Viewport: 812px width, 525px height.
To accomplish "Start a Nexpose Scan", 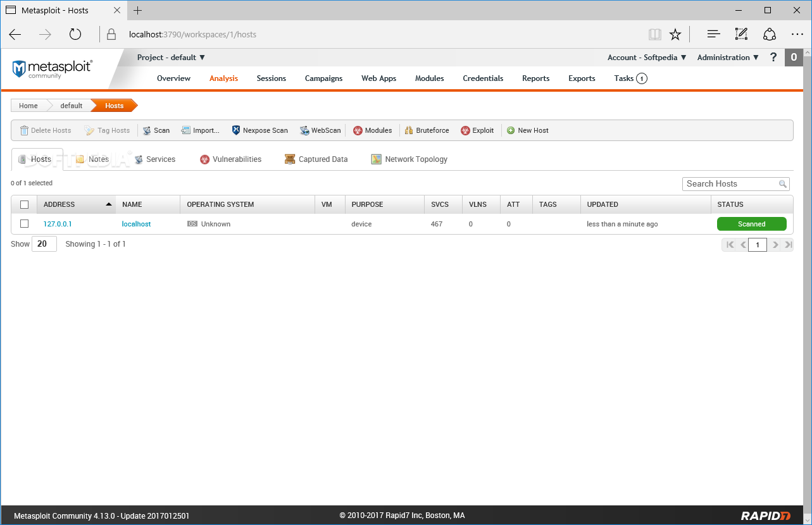I will [x=259, y=130].
